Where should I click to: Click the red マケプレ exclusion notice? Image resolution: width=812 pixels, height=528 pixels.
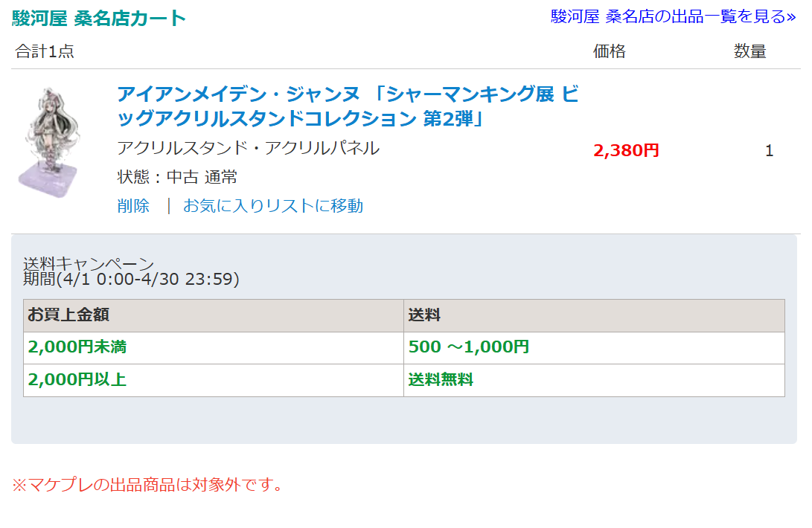point(147,485)
